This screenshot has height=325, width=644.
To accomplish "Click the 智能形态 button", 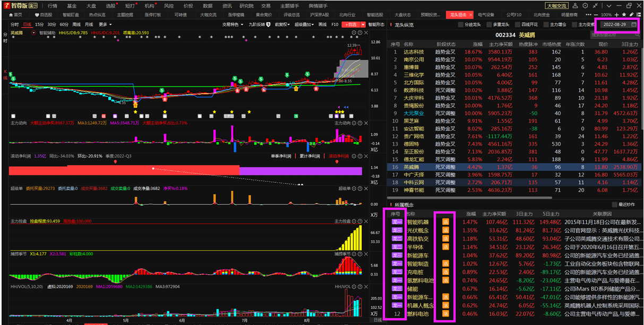I will click(x=376, y=24).
